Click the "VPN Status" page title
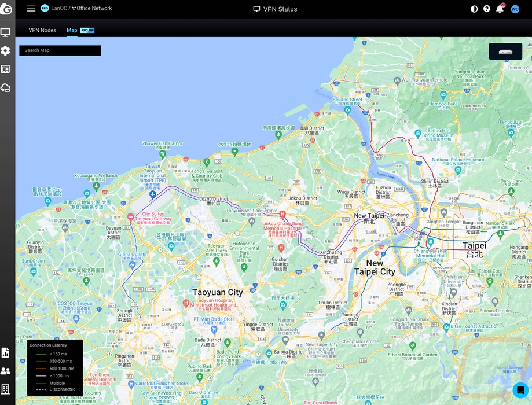The height and width of the screenshot is (405, 532). point(280,9)
